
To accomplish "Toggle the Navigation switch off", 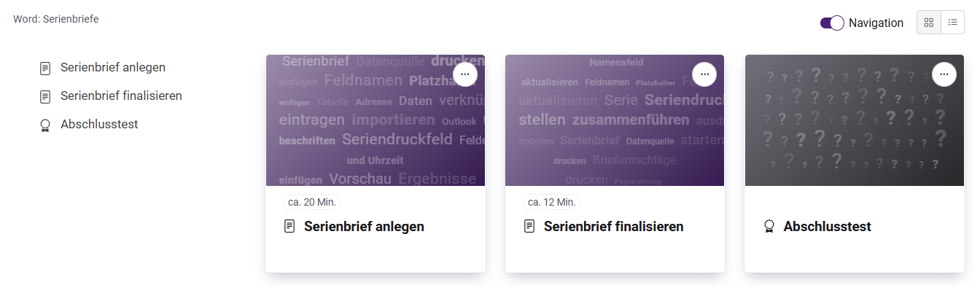I will [x=832, y=23].
